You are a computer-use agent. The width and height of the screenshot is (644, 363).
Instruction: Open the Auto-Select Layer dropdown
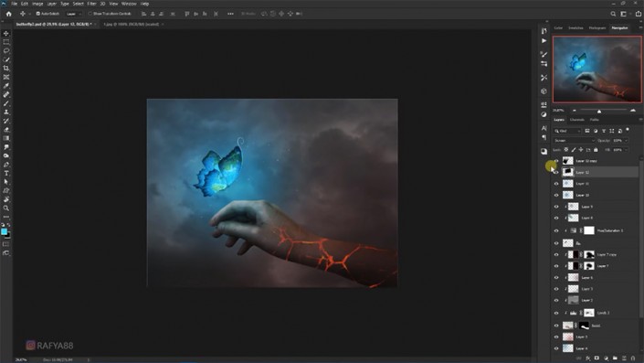coord(74,14)
